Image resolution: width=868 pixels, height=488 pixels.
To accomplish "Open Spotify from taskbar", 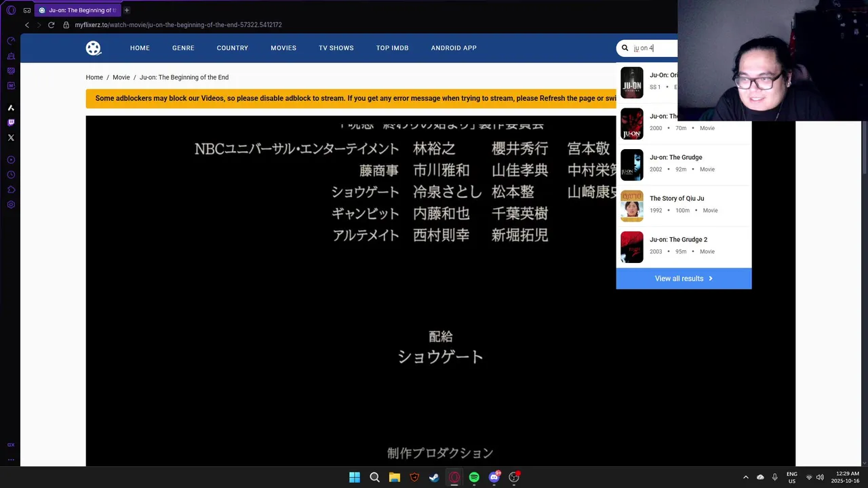I will (x=474, y=477).
